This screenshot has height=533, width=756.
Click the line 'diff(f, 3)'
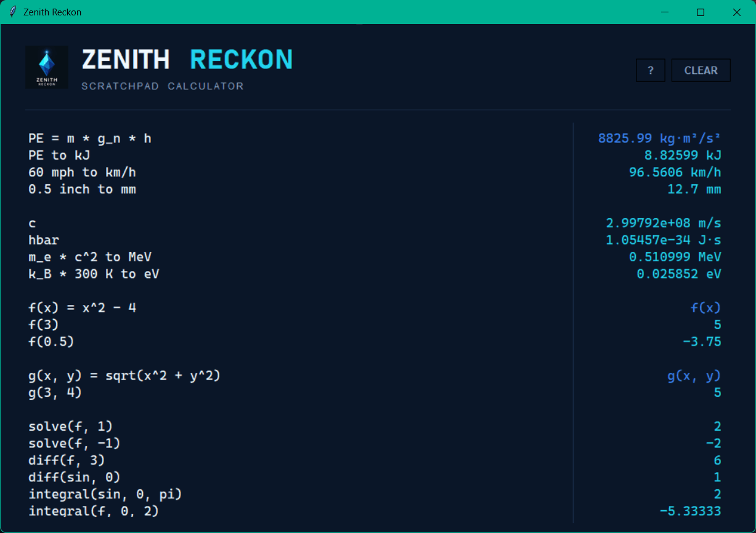click(67, 460)
